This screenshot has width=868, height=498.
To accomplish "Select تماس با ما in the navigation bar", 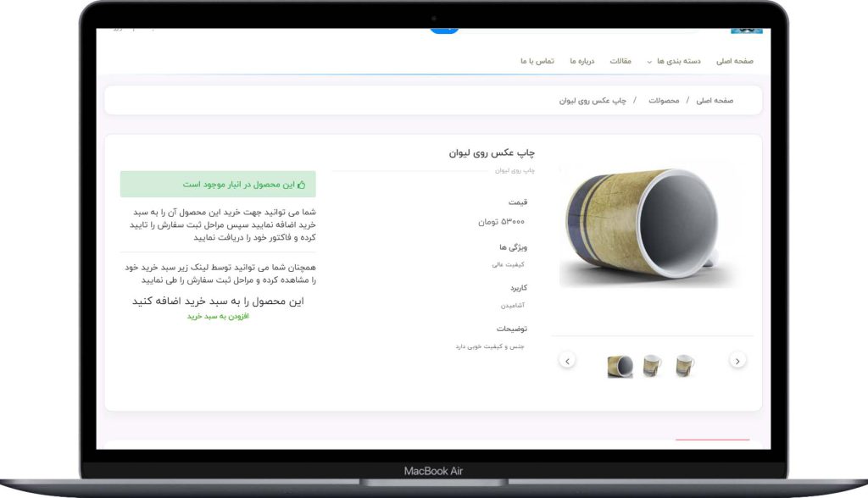I will pos(537,61).
